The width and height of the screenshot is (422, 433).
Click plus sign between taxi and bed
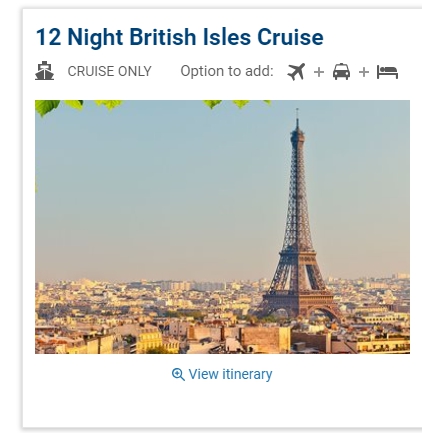[x=364, y=72]
